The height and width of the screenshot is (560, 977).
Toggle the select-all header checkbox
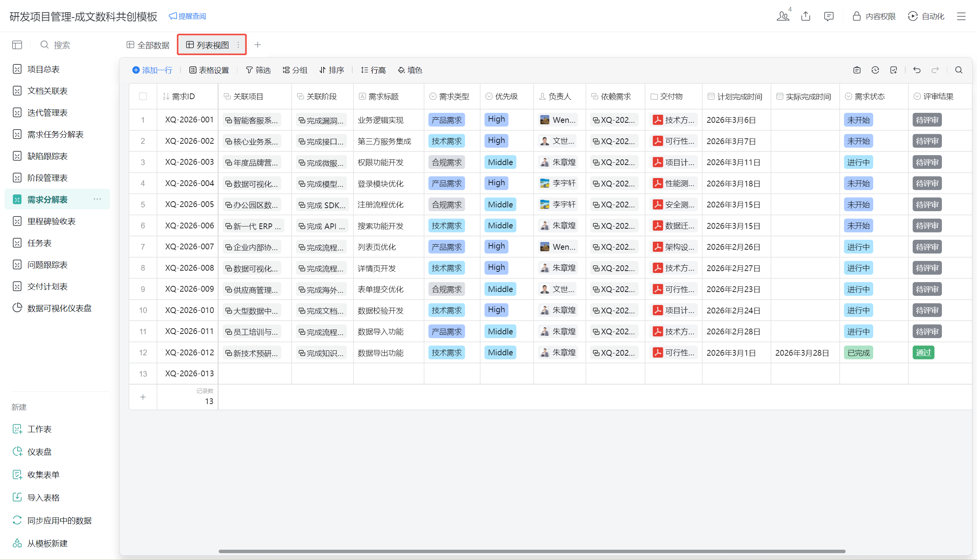(143, 96)
